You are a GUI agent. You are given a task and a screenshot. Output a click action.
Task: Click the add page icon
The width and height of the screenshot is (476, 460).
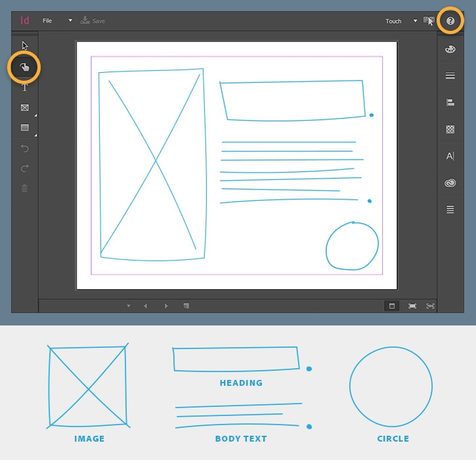click(x=186, y=306)
